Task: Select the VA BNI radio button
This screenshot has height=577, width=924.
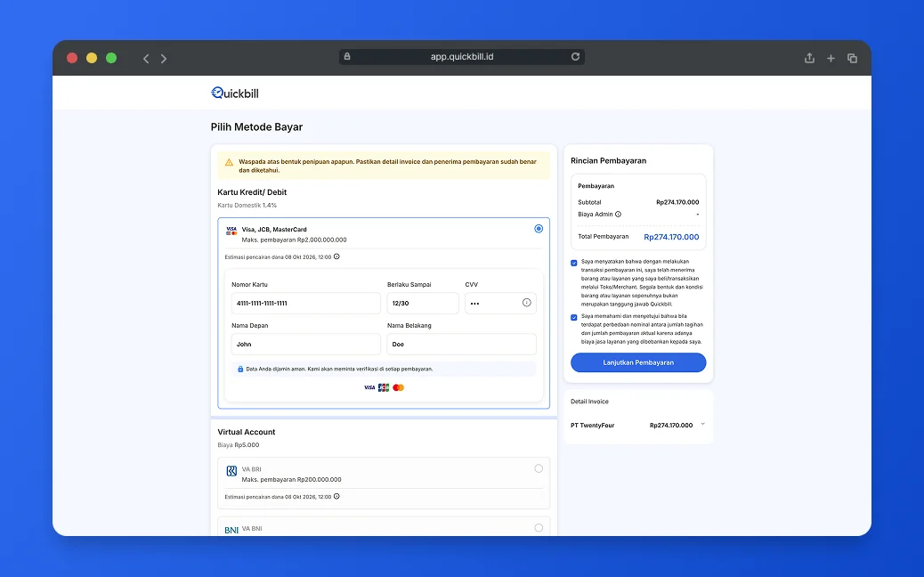Action: coord(539,528)
